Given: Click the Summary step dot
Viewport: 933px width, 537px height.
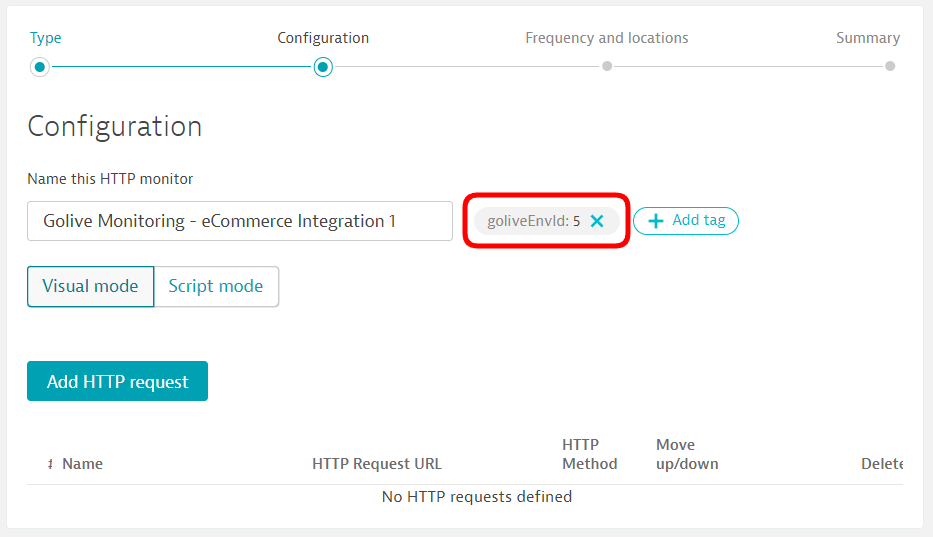Looking at the screenshot, I should (x=890, y=67).
